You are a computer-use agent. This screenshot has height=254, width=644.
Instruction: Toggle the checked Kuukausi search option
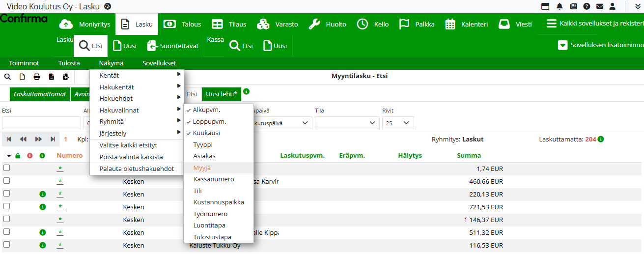coord(206,133)
